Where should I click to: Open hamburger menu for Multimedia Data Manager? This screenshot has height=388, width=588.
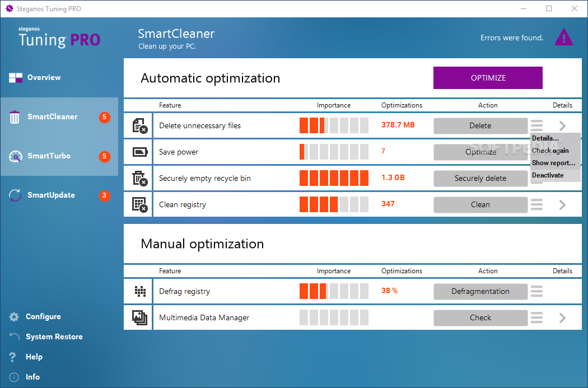point(536,317)
